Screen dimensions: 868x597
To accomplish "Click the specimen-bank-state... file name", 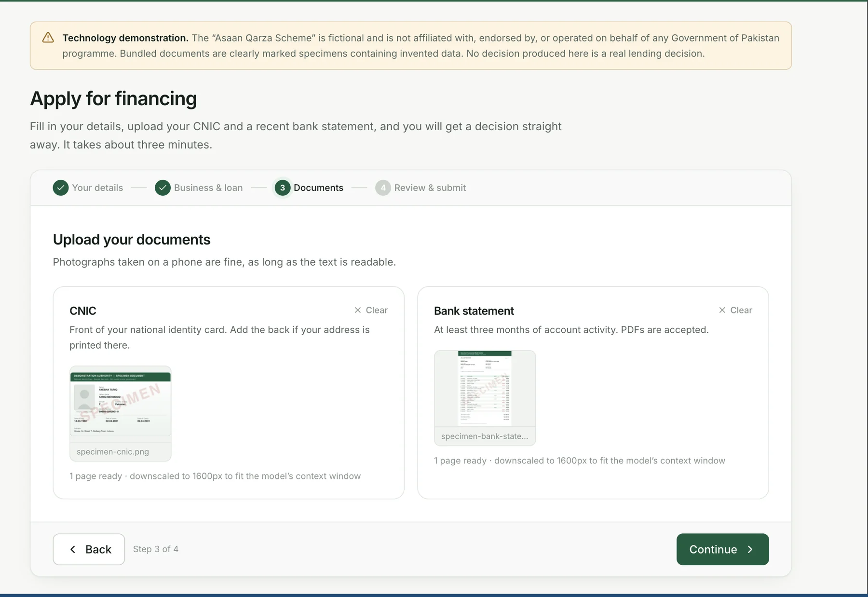I will [x=485, y=436].
